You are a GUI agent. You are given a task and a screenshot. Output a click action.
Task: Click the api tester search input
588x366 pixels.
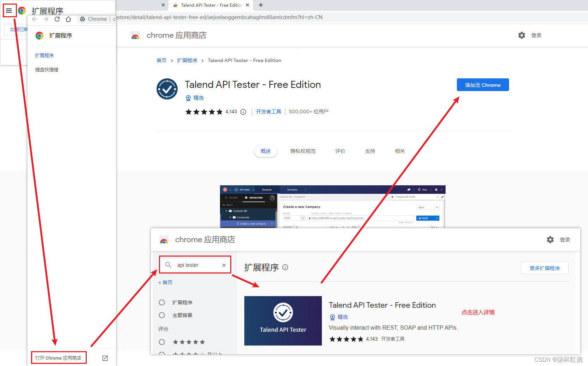click(195, 265)
